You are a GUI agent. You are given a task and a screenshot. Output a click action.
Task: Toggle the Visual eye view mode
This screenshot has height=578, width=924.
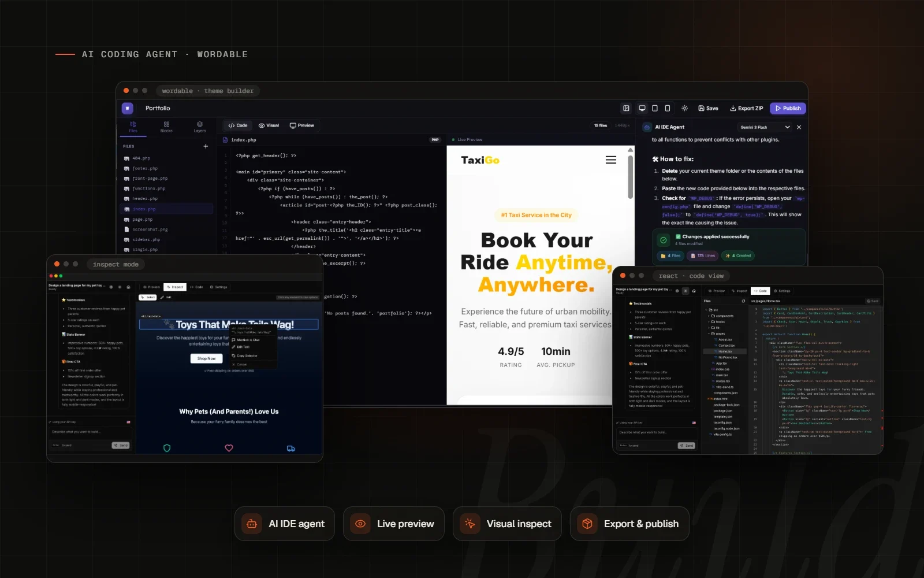269,125
